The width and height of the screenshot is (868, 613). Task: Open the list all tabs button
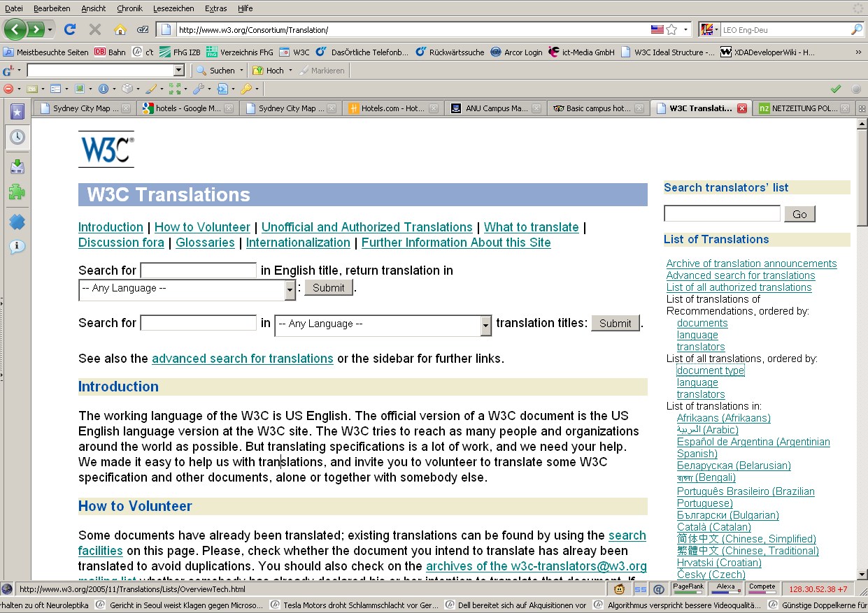(x=862, y=108)
